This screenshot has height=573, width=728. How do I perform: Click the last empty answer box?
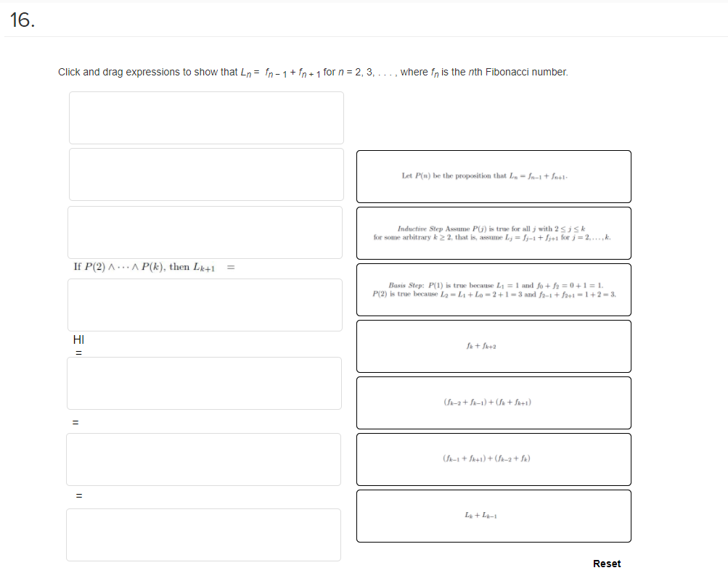[x=203, y=535]
